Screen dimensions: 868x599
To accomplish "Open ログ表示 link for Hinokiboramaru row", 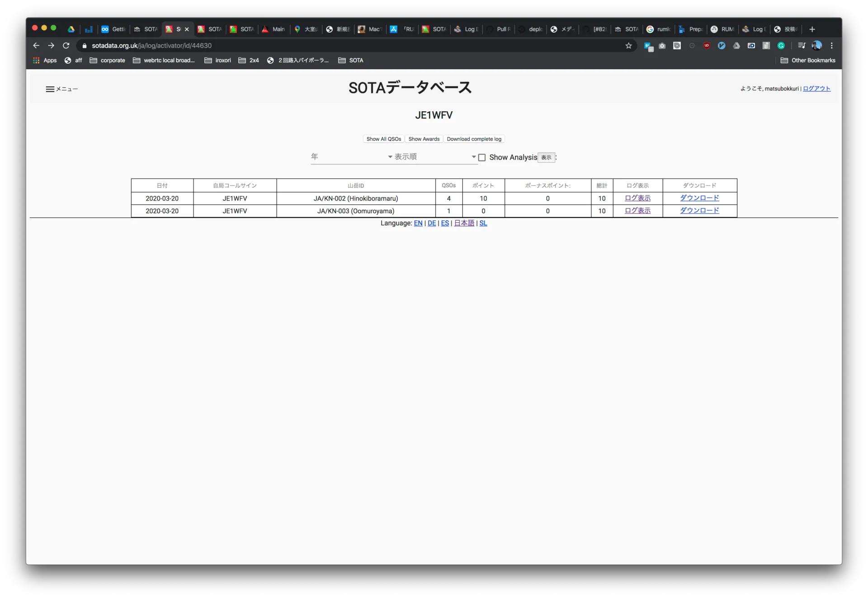I will pyautogui.click(x=637, y=198).
